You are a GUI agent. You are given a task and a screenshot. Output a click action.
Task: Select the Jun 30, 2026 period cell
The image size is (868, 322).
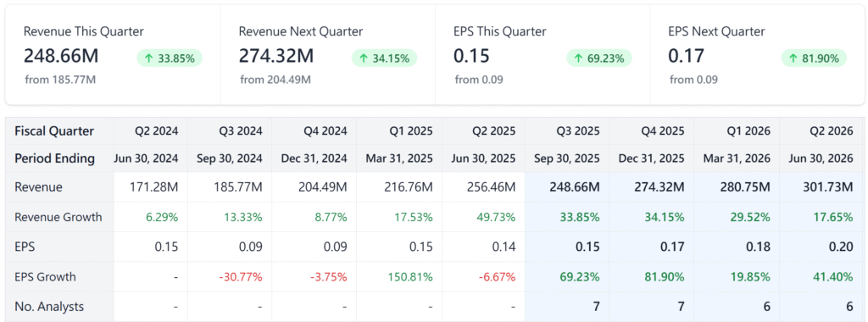pos(821,158)
